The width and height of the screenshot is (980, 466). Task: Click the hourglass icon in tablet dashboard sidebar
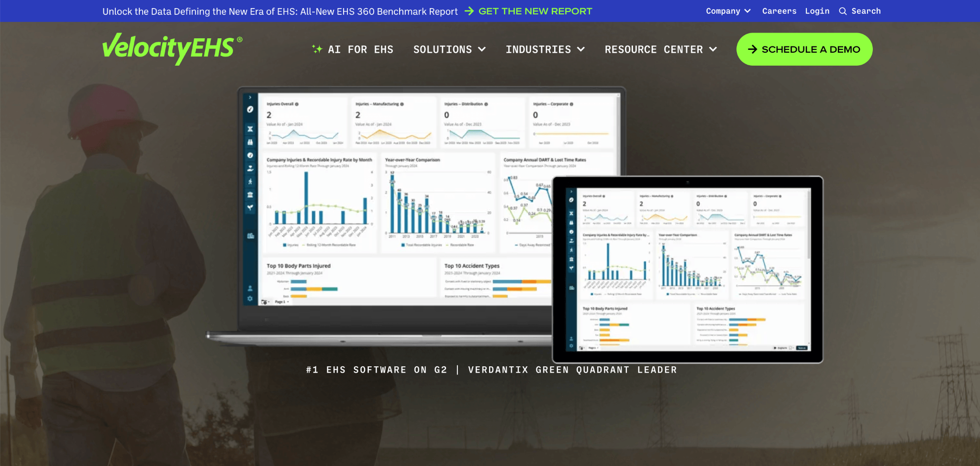(571, 214)
